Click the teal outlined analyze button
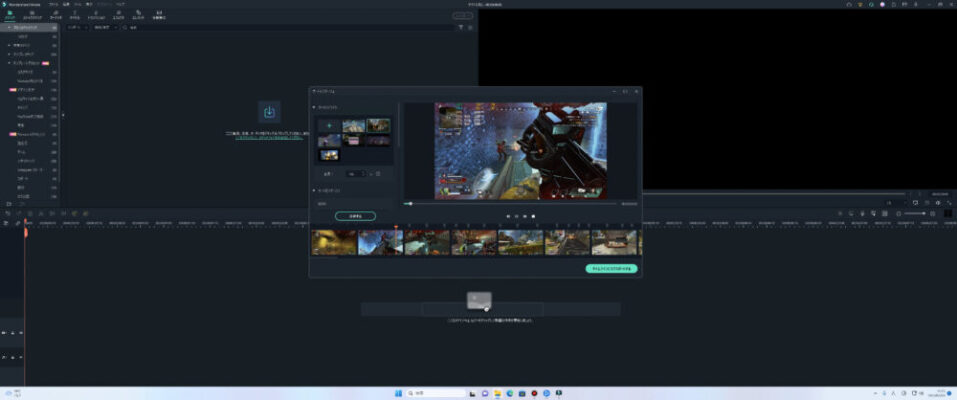Viewport: 957px width, 400px height. (x=355, y=216)
